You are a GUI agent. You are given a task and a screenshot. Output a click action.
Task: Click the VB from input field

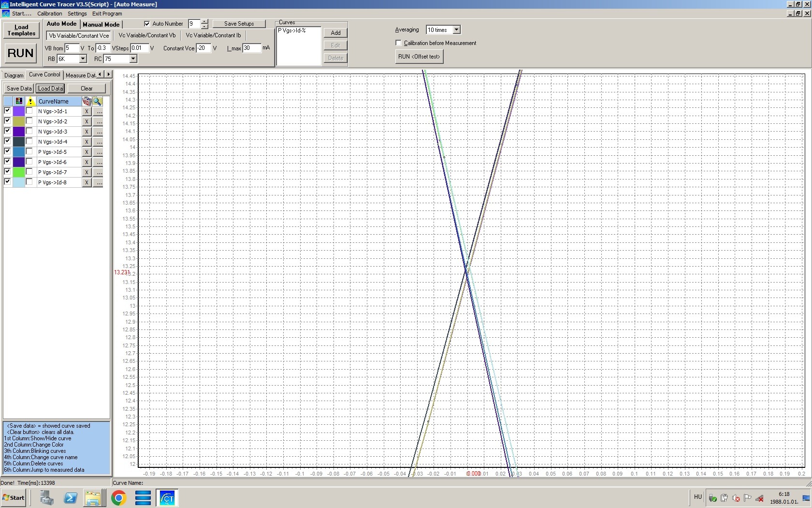[x=72, y=48]
